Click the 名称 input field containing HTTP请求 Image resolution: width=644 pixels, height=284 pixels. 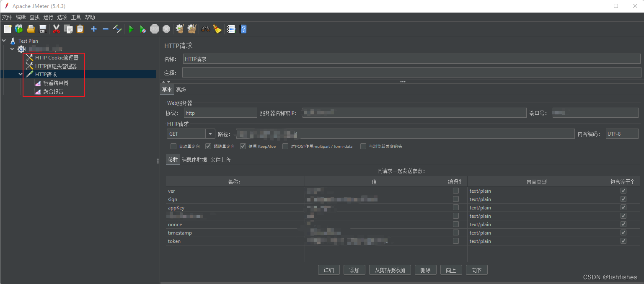(412, 59)
